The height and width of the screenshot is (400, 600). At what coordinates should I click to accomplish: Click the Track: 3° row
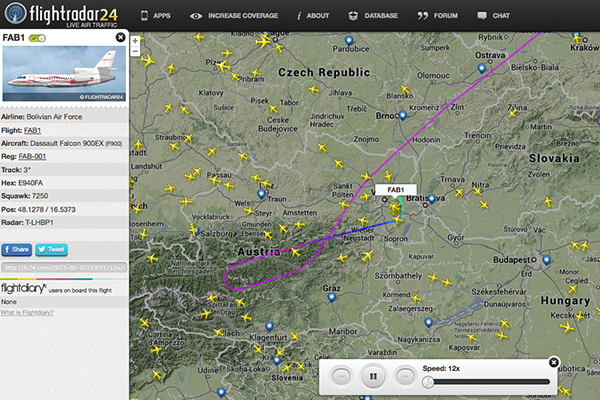tap(64, 170)
